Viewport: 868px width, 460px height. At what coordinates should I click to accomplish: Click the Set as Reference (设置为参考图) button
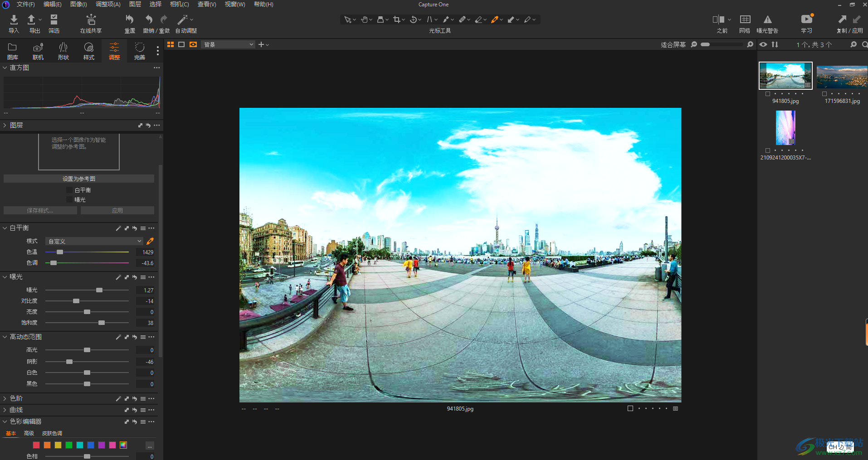click(x=79, y=179)
